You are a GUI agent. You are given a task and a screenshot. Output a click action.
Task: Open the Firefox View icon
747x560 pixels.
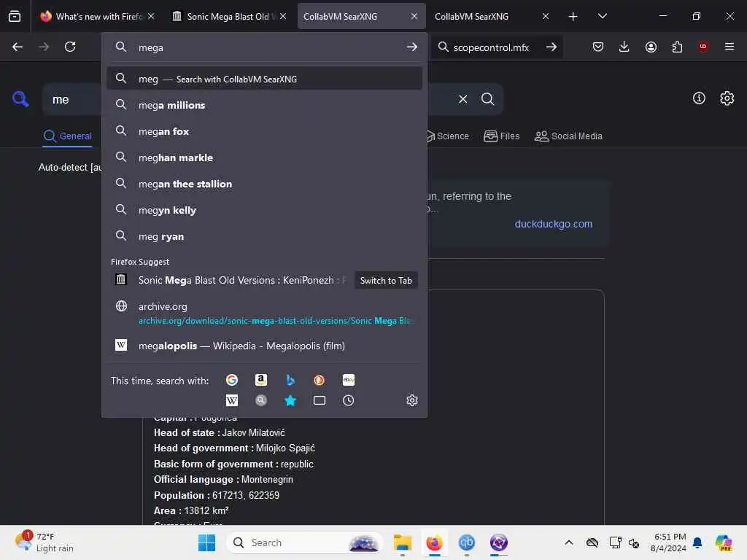(x=15, y=16)
